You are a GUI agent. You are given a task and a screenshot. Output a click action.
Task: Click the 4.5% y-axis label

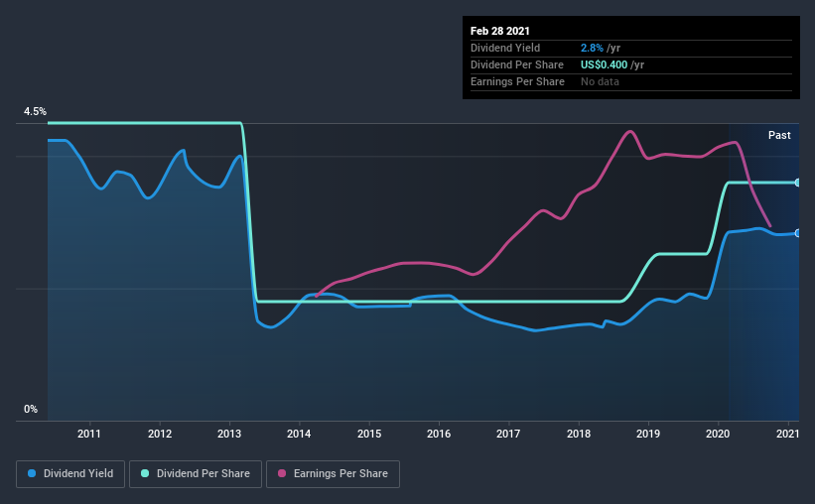pyautogui.click(x=35, y=112)
